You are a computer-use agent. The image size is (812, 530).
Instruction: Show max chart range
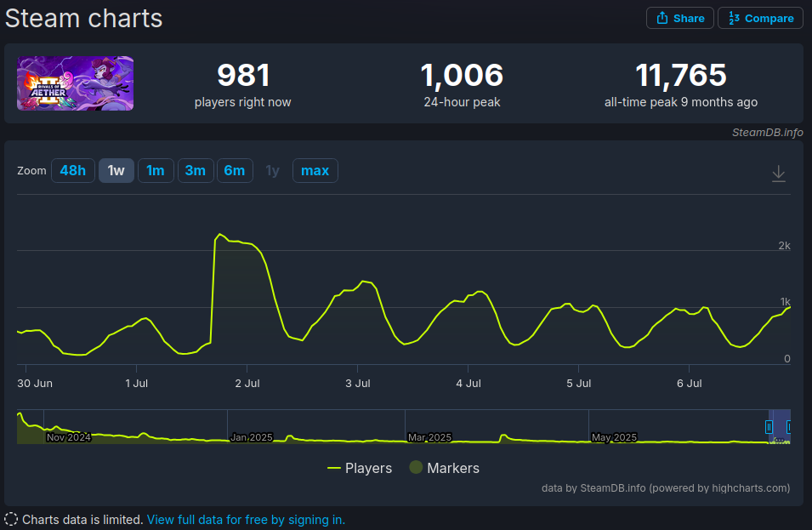tap(315, 170)
